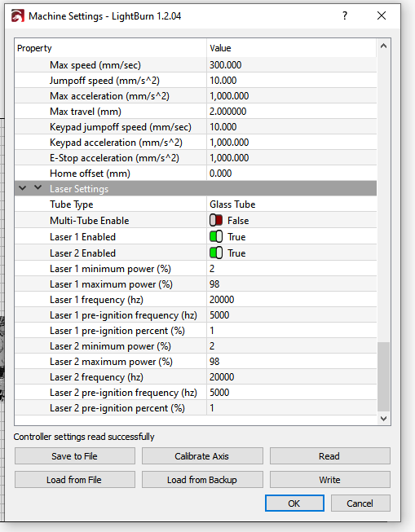Viewport: 415px width, 532px height.
Task: Click the vertical scrollbar thumb
Action: click(383, 376)
